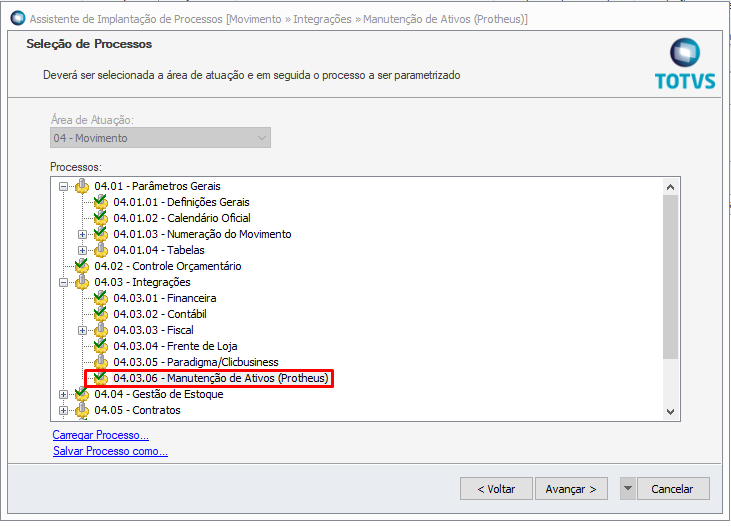Click the gear icon beside 04.03.03 Fiscal

(x=101, y=330)
